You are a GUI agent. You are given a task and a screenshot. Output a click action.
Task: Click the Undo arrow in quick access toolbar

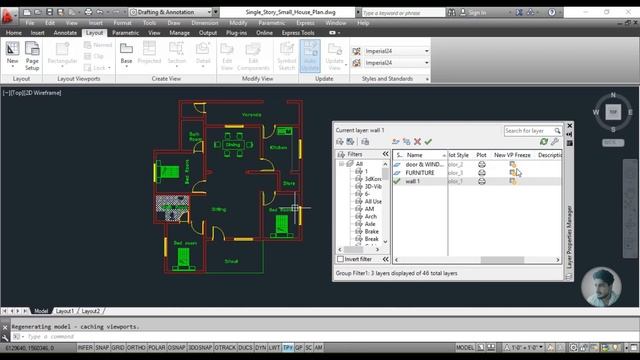click(x=100, y=12)
